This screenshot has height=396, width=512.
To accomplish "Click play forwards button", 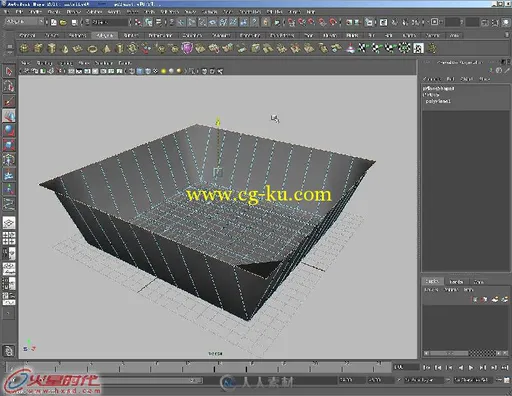I will 471,367.
